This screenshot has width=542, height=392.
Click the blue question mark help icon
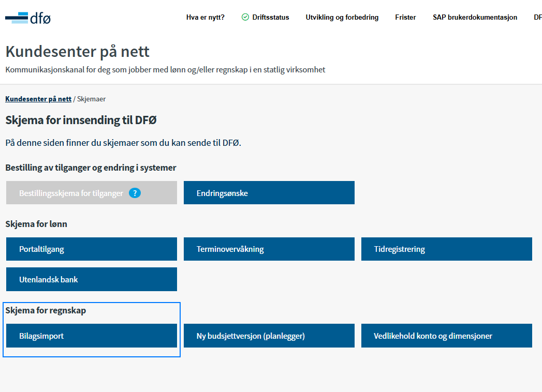[135, 193]
